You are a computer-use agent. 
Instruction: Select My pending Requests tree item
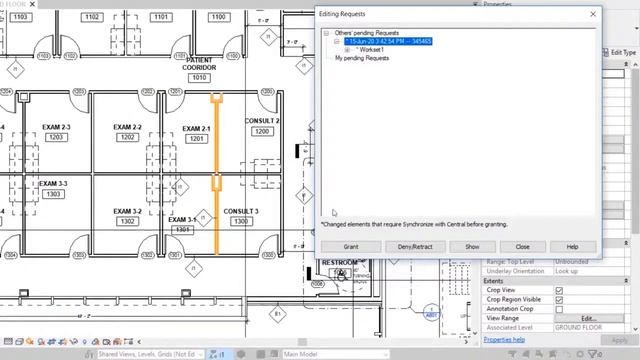(362, 58)
